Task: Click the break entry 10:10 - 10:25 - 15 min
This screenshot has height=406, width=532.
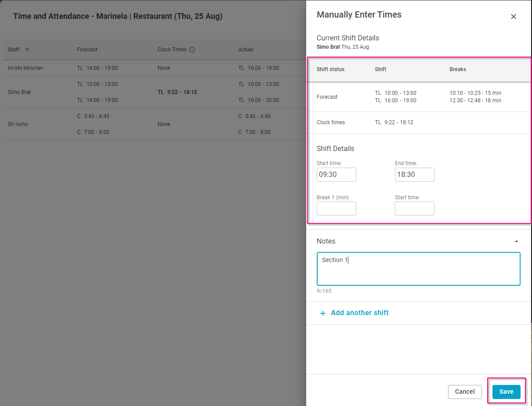Action: [475, 93]
